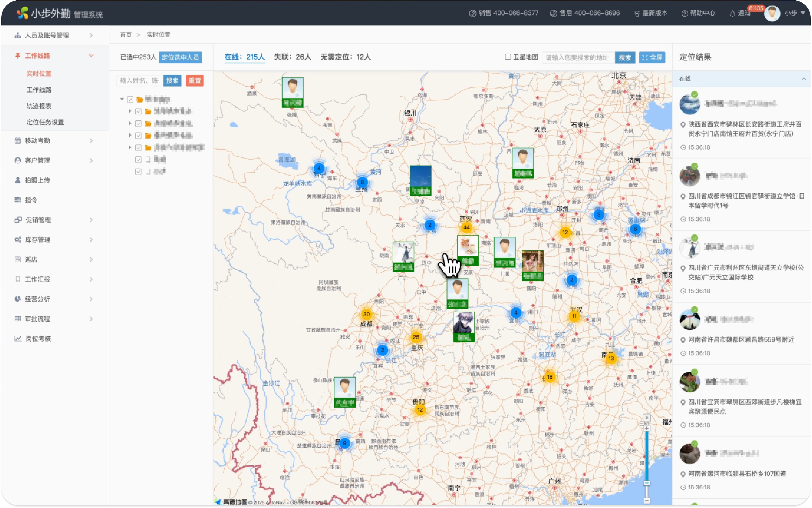Viewport: 812px width, 508px height.
Task: Open the 轨迹报表 submenu item
Action: tap(39, 106)
